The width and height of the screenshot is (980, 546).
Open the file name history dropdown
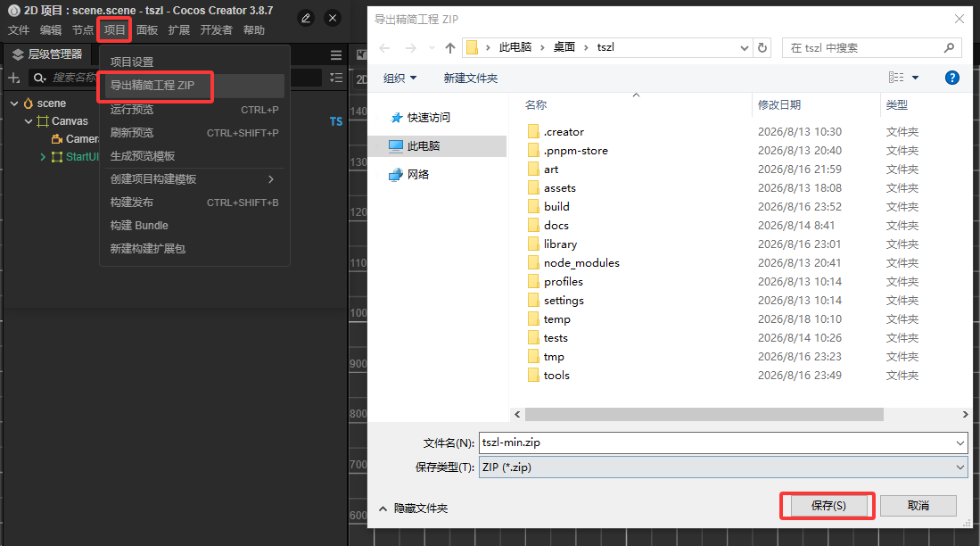[960, 443]
